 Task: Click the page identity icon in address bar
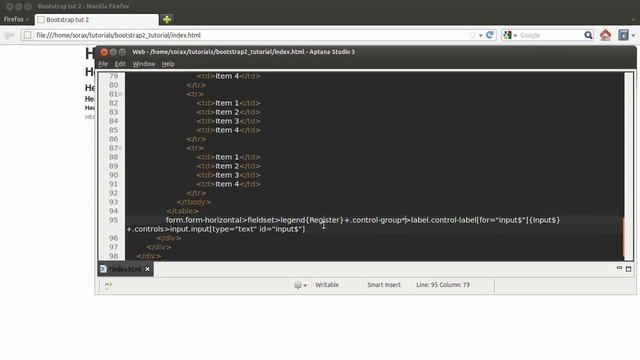[x=27, y=35]
